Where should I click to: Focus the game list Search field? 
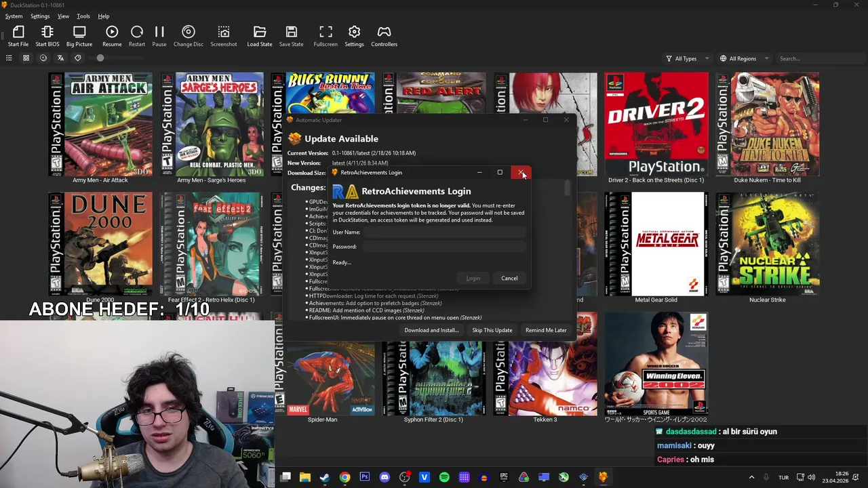coord(819,58)
